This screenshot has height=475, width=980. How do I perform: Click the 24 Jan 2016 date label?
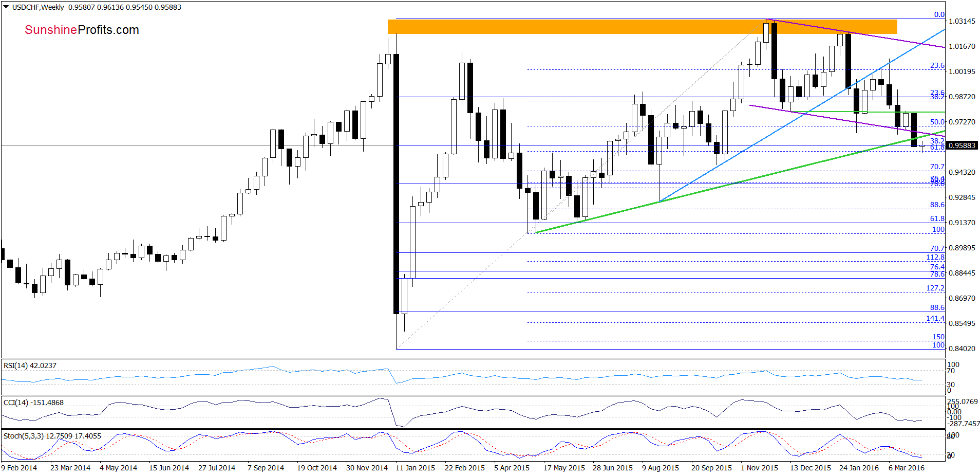click(859, 468)
